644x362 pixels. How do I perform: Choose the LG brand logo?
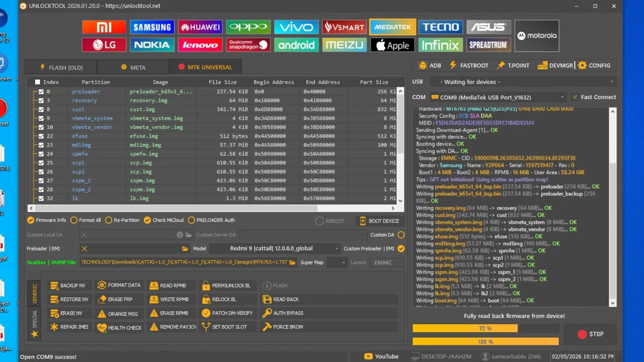click(x=104, y=45)
